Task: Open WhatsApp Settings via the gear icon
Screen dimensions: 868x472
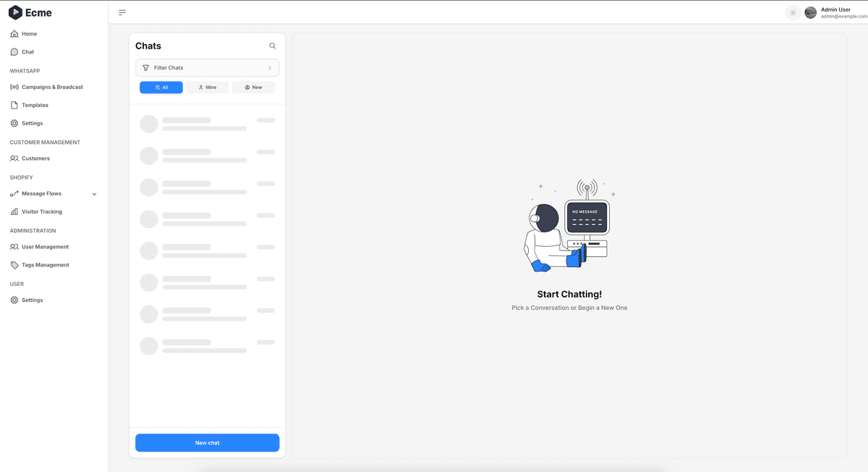Action: (x=31, y=123)
